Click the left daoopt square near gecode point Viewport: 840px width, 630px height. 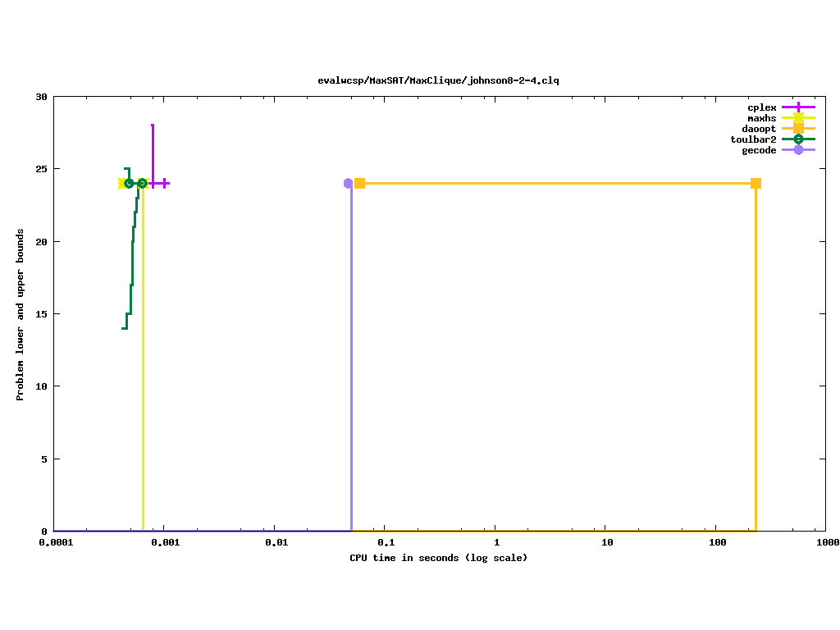[x=359, y=183]
